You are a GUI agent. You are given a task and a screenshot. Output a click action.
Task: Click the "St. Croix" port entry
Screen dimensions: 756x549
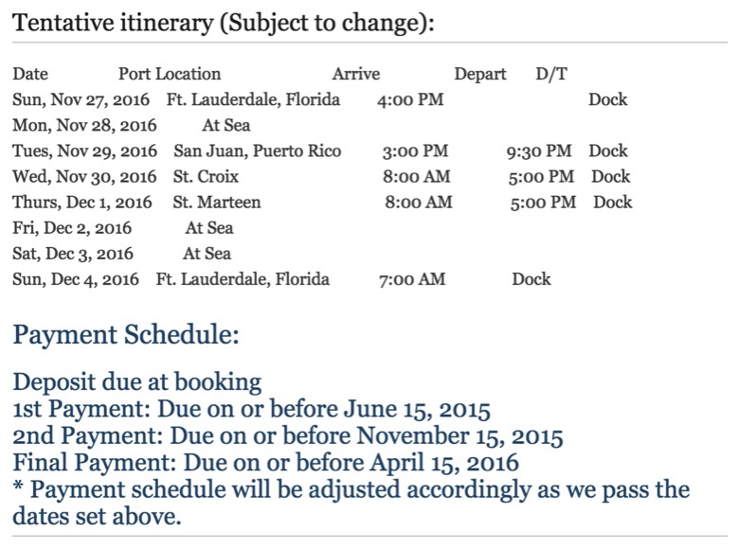pos(206,177)
